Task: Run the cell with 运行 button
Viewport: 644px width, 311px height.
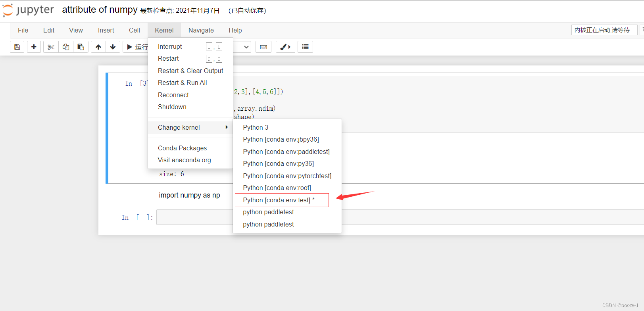Action: (x=137, y=47)
